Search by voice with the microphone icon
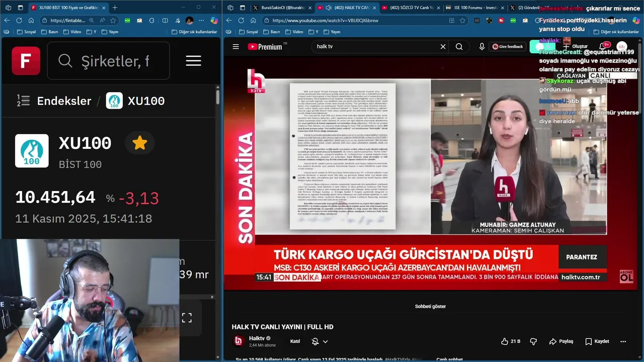This screenshot has height=362, width=644. click(481, 46)
